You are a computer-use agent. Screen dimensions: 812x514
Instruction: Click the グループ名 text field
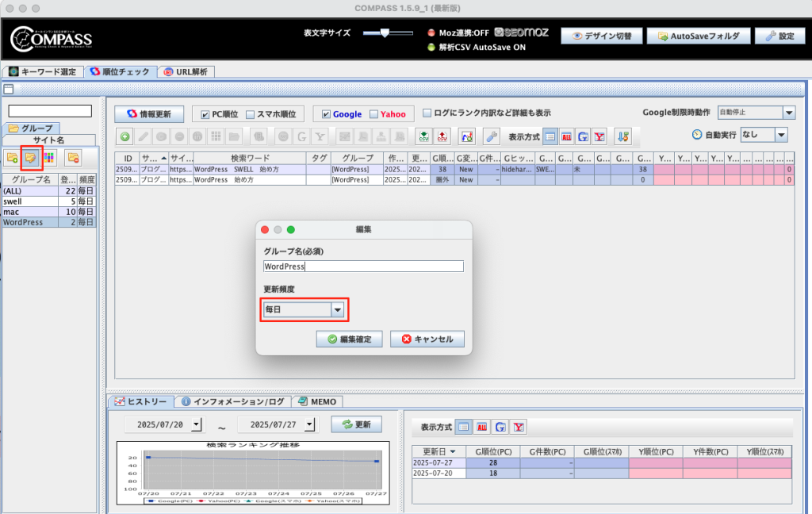(x=363, y=267)
